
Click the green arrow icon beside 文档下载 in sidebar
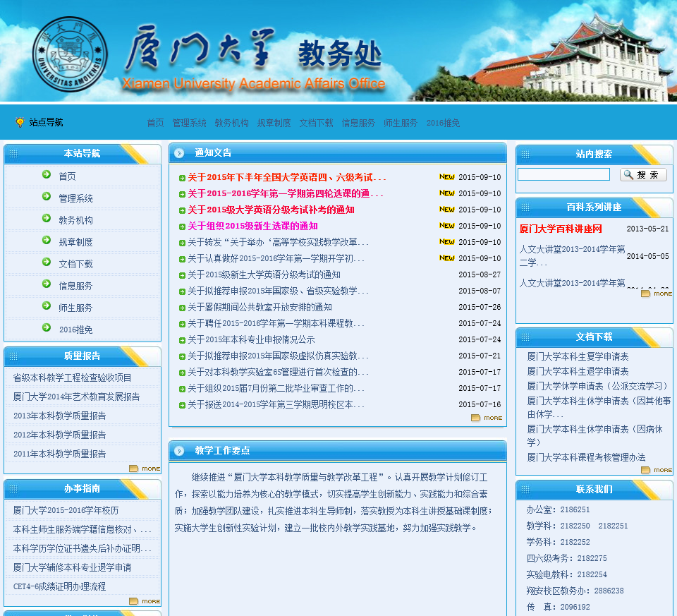coord(47,262)
